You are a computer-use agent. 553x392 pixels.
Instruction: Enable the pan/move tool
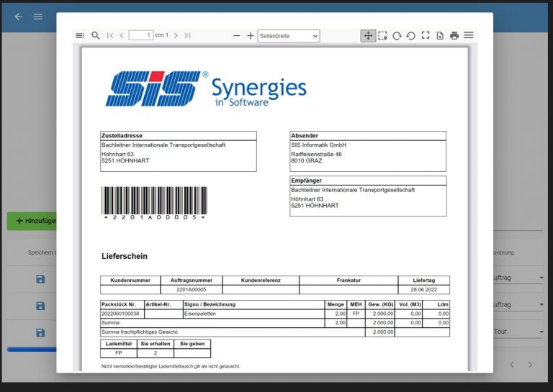tap(368, 35)
